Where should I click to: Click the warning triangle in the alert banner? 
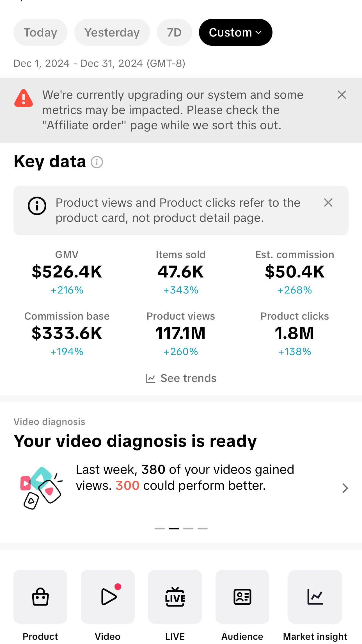(24, 97)
